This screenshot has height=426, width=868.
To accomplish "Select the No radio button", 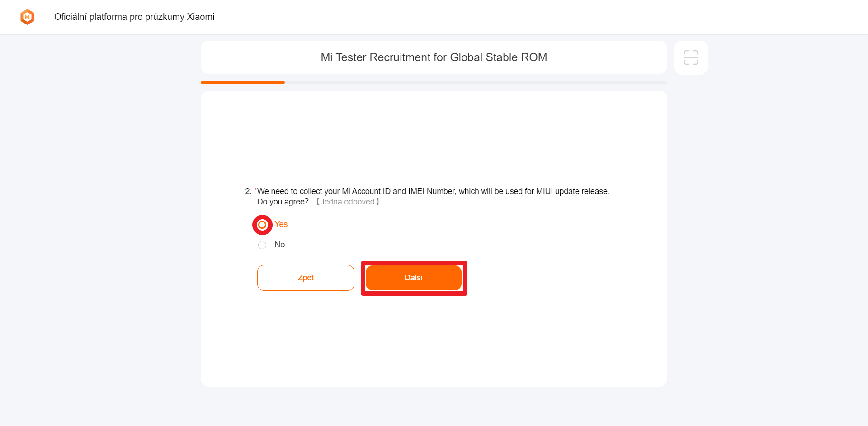I will pyautogui.click(x=262, y=245).
